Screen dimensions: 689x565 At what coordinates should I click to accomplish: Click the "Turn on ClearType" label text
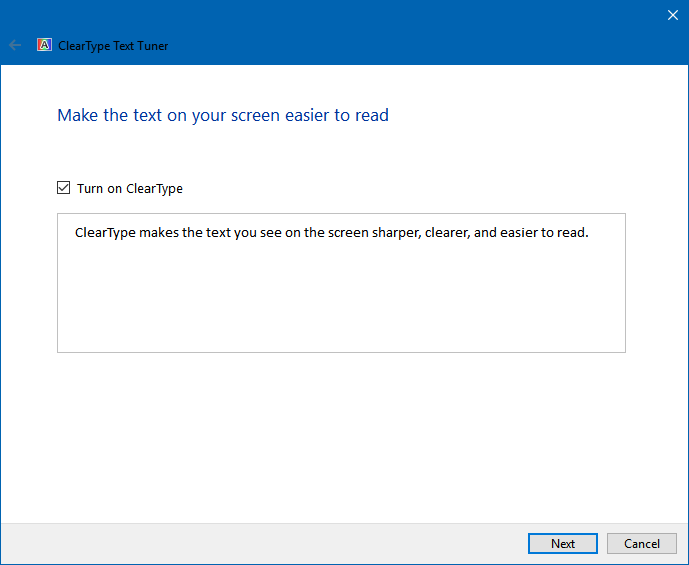coord(130,188)
